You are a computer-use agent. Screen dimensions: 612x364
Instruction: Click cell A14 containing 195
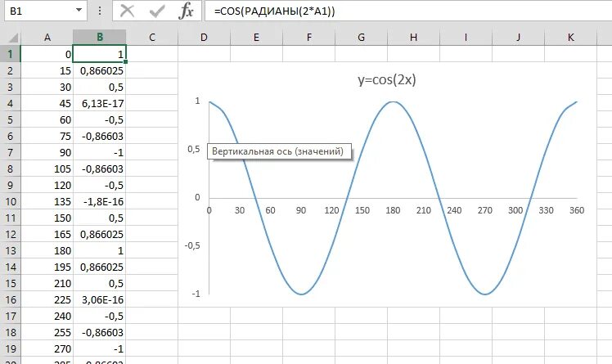47,267
